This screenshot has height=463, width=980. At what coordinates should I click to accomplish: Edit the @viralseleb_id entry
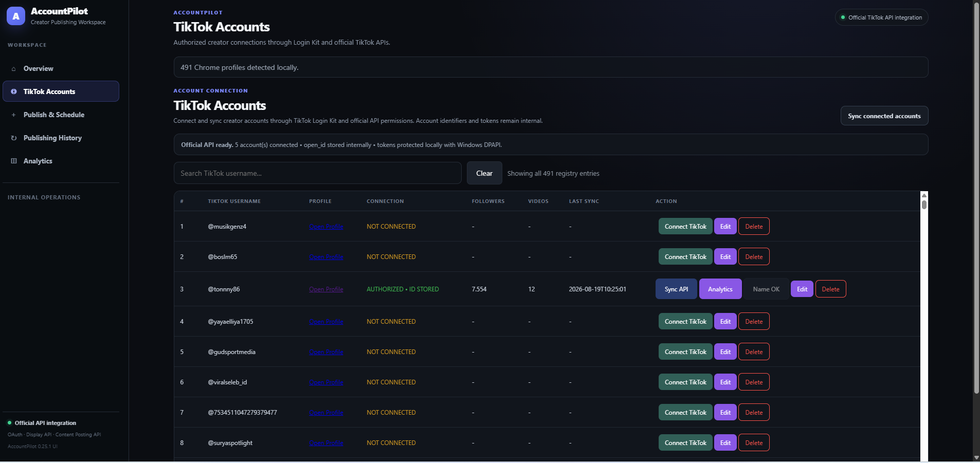(725, 382)
